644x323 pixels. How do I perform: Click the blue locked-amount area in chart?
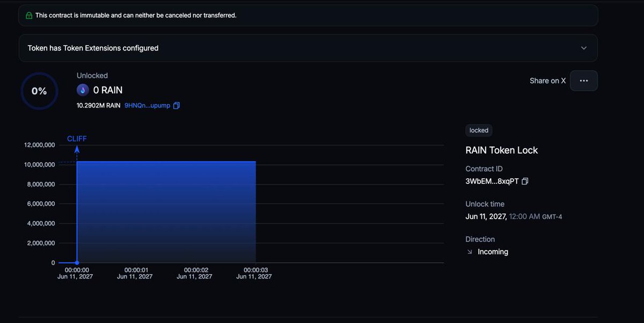(166, 212)
